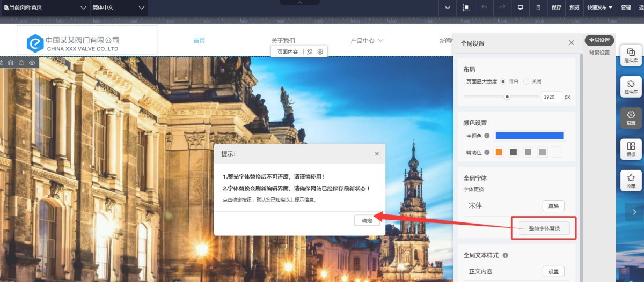Screen dimensions: 644x282
Task: Click the undo arrow icon
Action: point(485,8)
